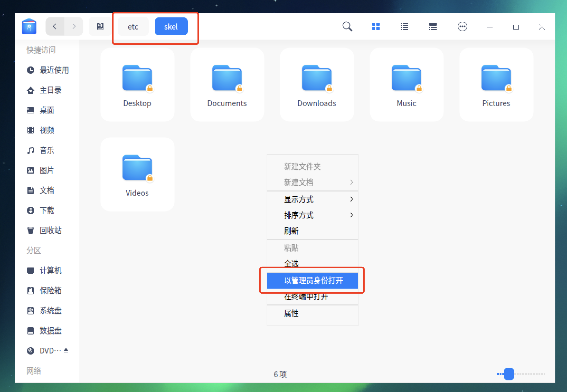Image resolution: width=567 pixels, height=392 pixels.
Task: Switch to detailed column view
Action: point(433,26)
